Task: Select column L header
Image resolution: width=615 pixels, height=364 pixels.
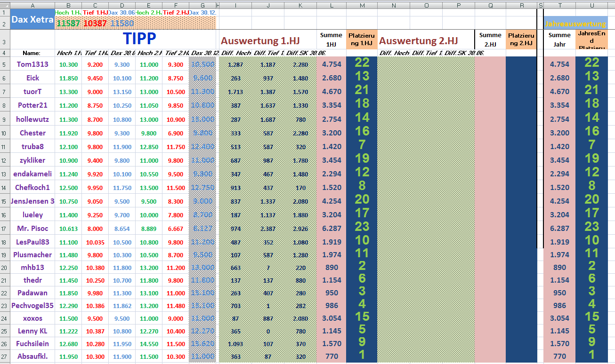Action: point(332,5)
